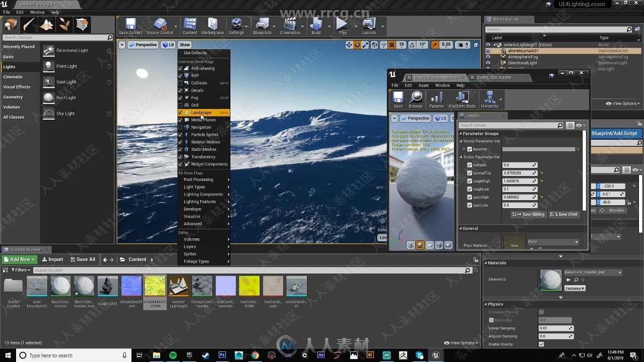Toggle the Anti-aliasing show flag

pyautogui.click(x=180, y=68)
